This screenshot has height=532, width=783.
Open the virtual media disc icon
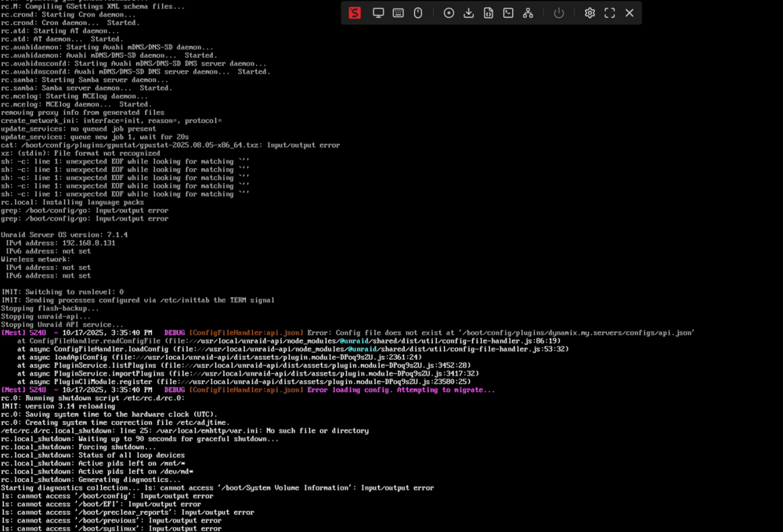(449, 13)
